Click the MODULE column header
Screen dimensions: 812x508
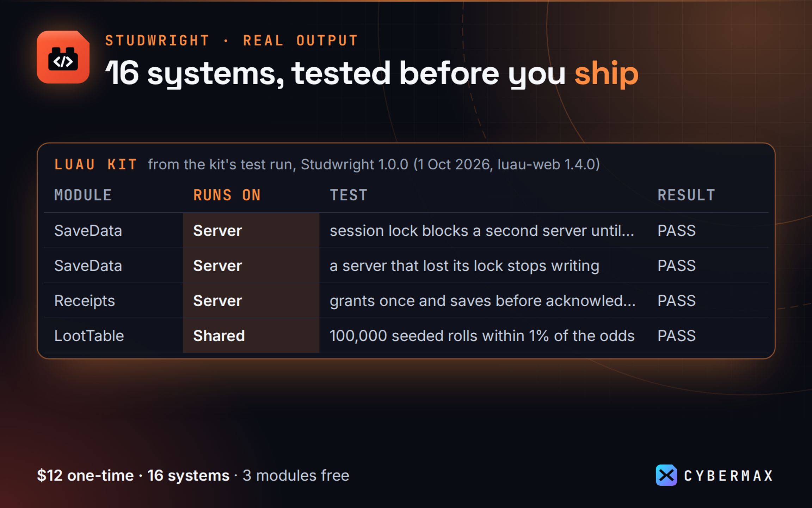83,195
